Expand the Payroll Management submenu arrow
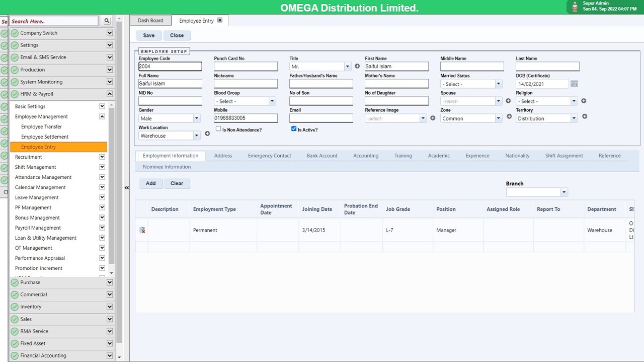 coord(102,228)
